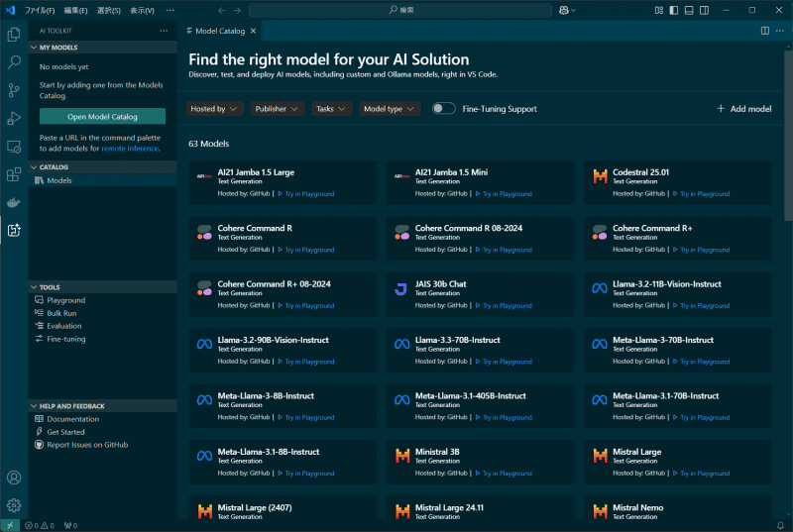The width and height of the screenshot is (793, 532).
Task: Close the Model Catalog tab
Action: (253, 31)
